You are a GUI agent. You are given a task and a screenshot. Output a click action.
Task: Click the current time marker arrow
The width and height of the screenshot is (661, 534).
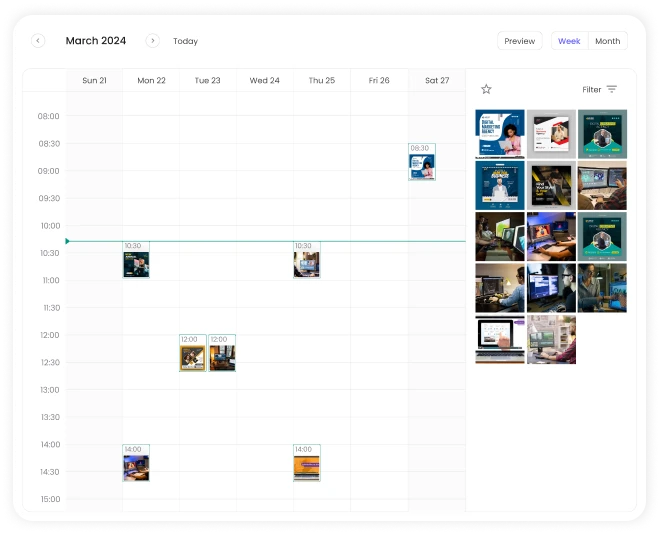coord(67,241)
